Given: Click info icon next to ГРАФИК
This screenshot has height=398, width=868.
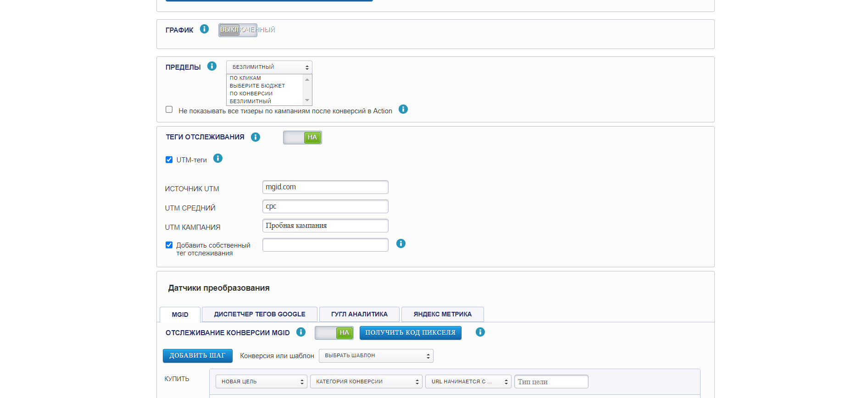Looking at the screenshot, I should coord(204,29).
